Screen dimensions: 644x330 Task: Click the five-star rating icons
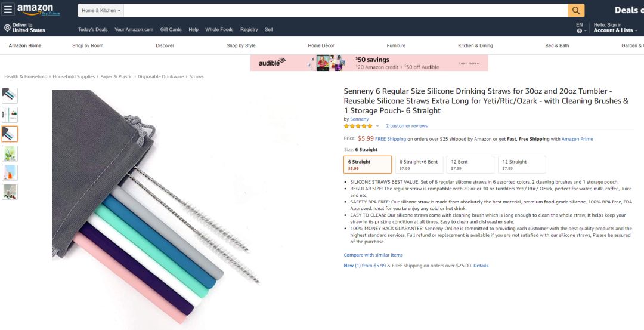[x=358, y=126]
